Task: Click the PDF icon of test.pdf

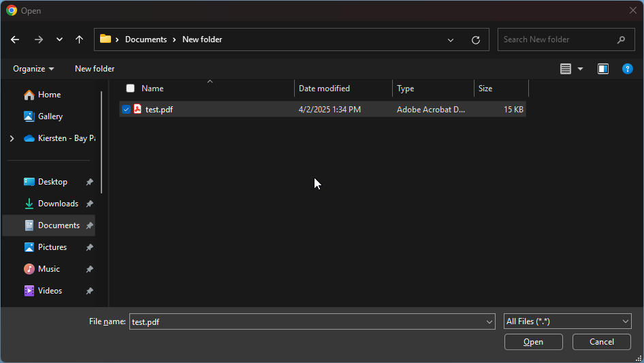Action: [138, 109]
